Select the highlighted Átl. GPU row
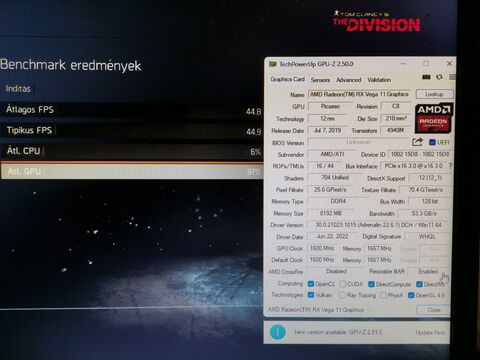Viewport: 480px width, 360px height. 132,171
